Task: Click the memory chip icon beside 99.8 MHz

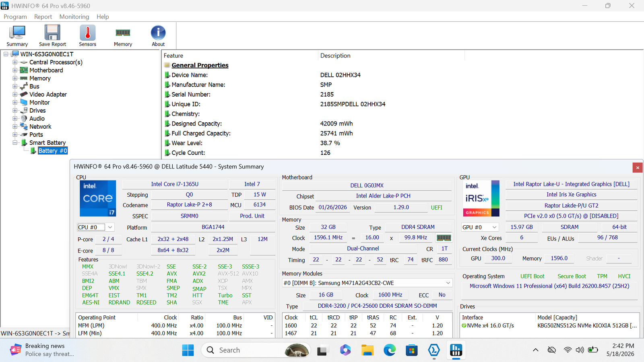Action: [444, 238]
